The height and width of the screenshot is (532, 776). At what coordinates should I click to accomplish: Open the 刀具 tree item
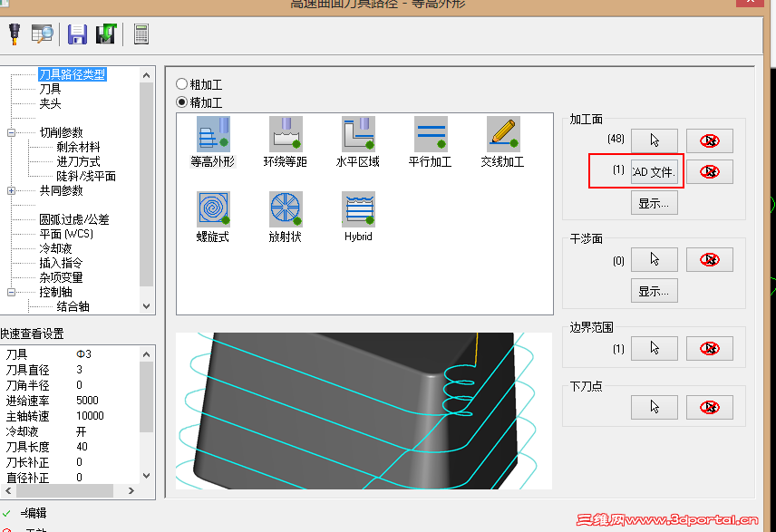click(50, 89)
